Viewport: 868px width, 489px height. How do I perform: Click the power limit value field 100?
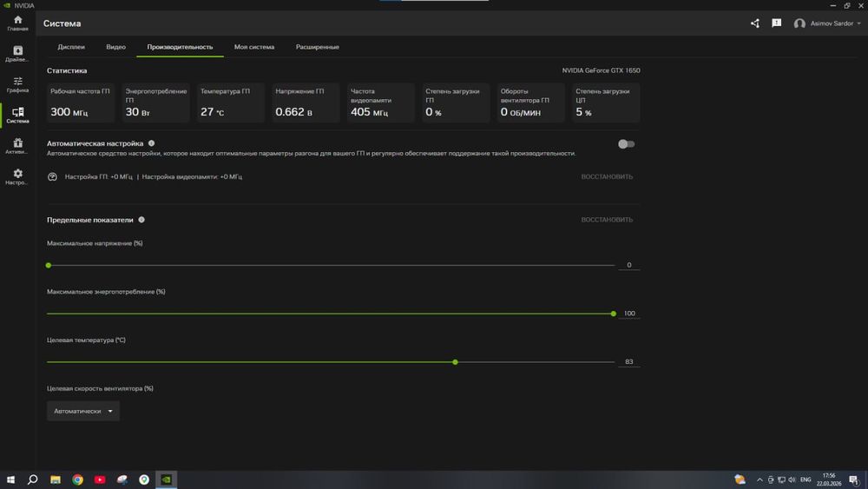click(x=628, y=314)
